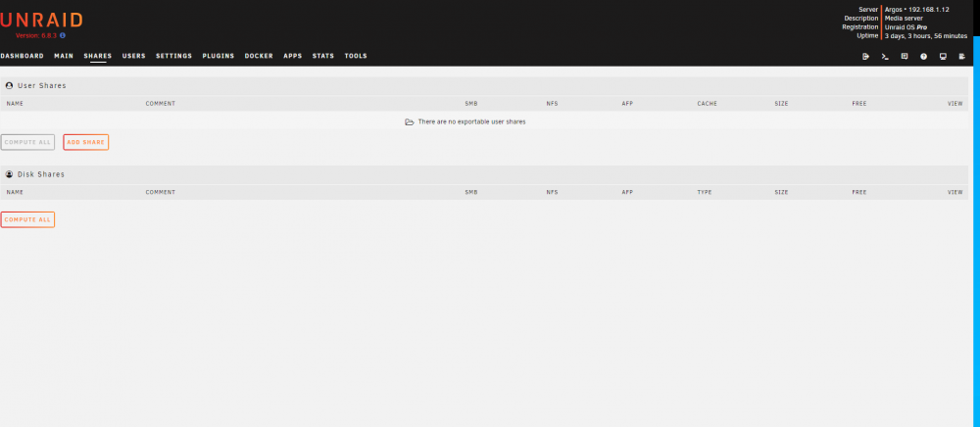Click the version info icon next to 6.8.3
This screenshot has width=980, height=427.
(x=63, y=35)
